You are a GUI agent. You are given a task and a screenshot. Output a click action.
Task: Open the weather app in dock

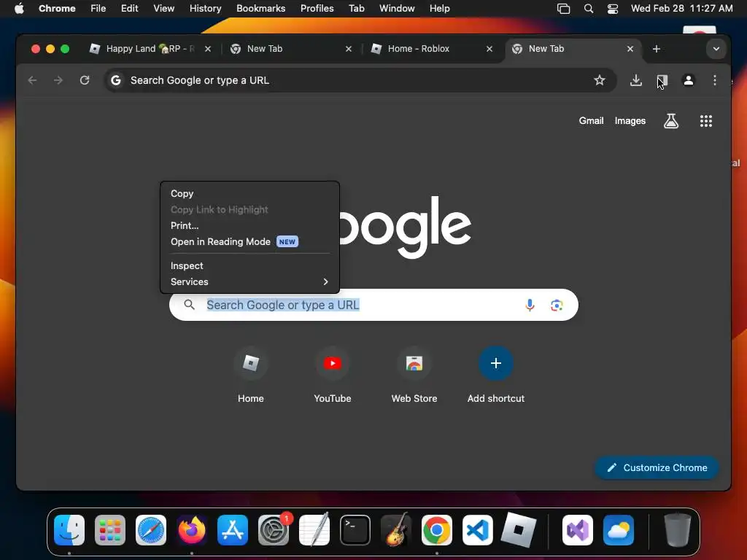619,530
